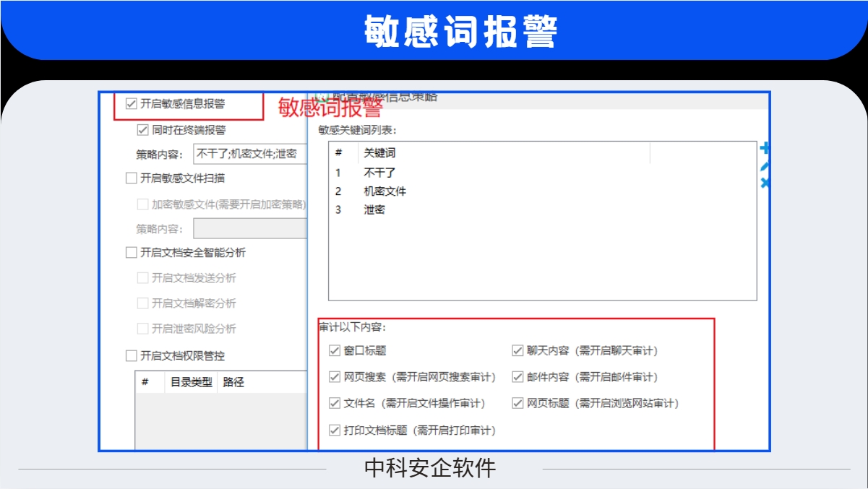Viewport: 868px width, 489px height.
Task: Toggle 网页搜索 audit checkbox
Action: [335, 377]
